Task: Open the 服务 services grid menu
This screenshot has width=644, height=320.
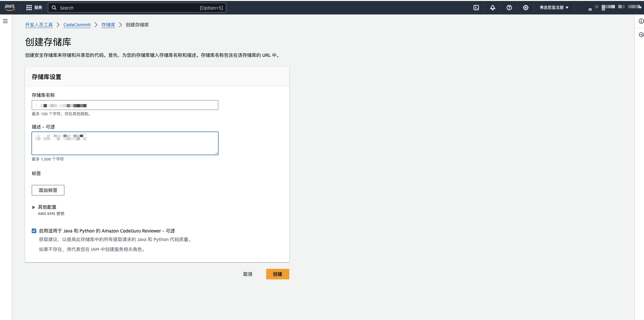Action: (34, 8)
